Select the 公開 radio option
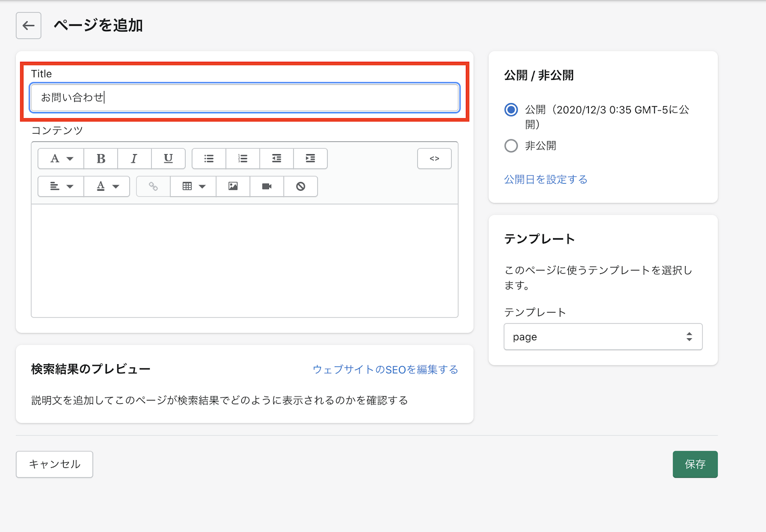This screenshot has width=766, height=532. point(511,110)
